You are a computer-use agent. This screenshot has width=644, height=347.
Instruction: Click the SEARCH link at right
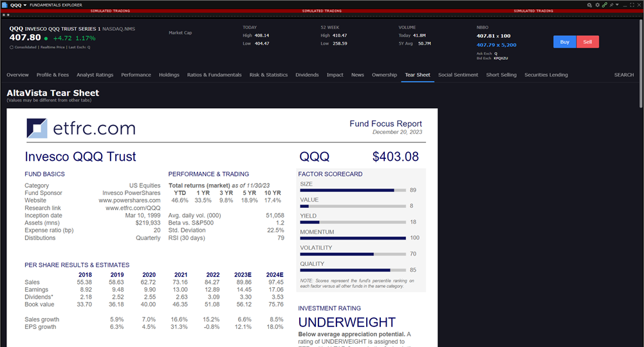(x=624, y=75)
